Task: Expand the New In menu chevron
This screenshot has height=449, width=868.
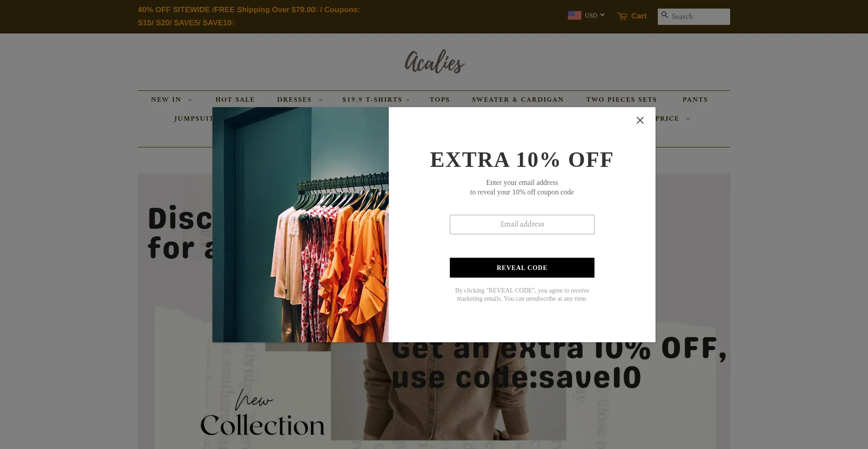Action: point(190,100)
